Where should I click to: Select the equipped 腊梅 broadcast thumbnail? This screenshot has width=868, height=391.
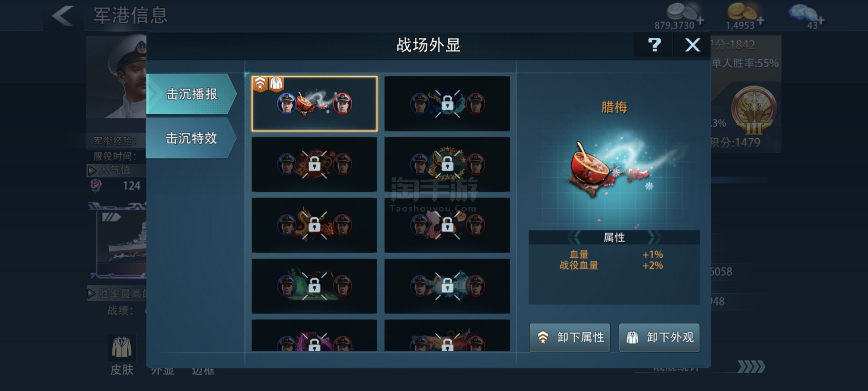[x=314, y=104]
